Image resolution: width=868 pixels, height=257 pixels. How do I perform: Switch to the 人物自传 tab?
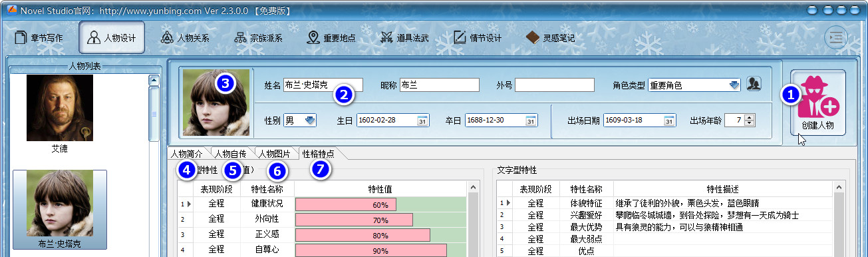point(230,154)
